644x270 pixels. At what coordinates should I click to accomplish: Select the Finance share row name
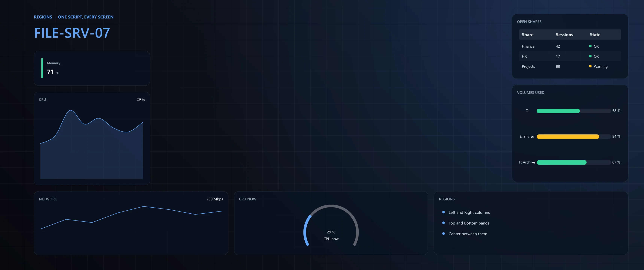[x=528, y=46]
